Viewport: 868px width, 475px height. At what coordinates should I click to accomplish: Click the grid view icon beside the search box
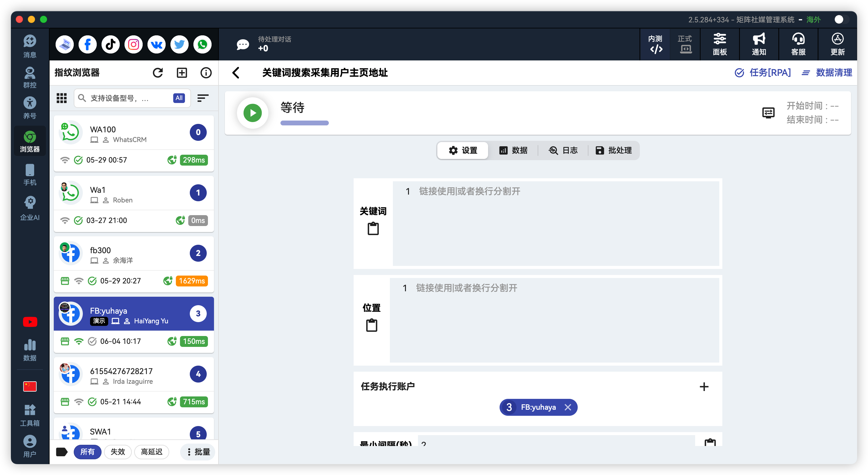pos(61,98)
